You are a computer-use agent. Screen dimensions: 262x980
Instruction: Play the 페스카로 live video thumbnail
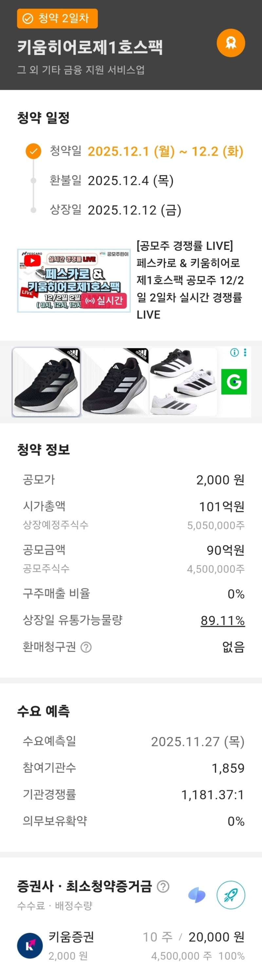coord(74,280)
